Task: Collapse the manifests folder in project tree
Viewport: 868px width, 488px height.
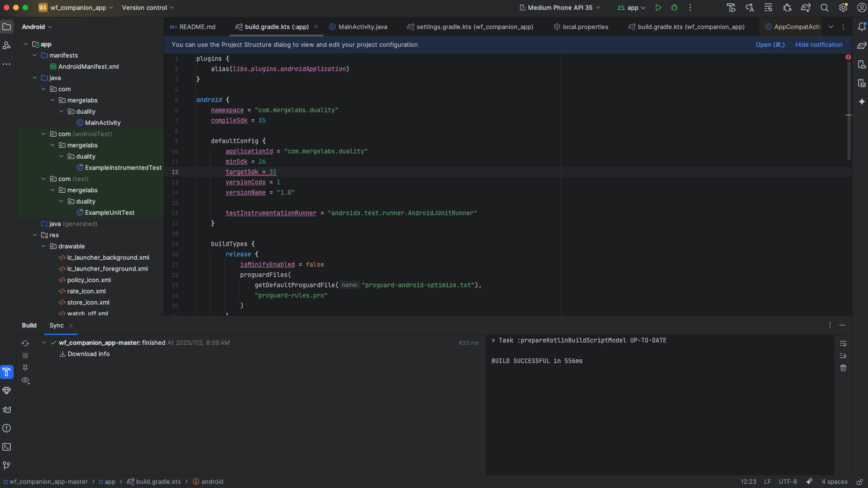Action: (35, 55)
